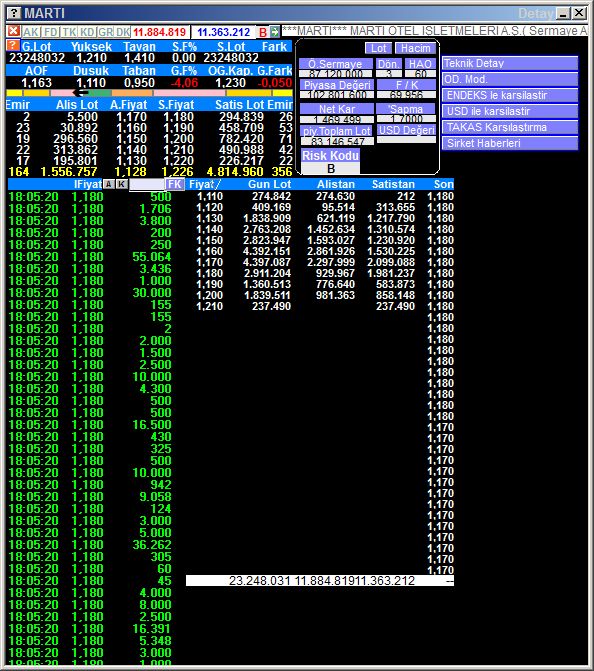Select the GR toolbar item
The image size is (594, 671).
click(x=105, y=32)
